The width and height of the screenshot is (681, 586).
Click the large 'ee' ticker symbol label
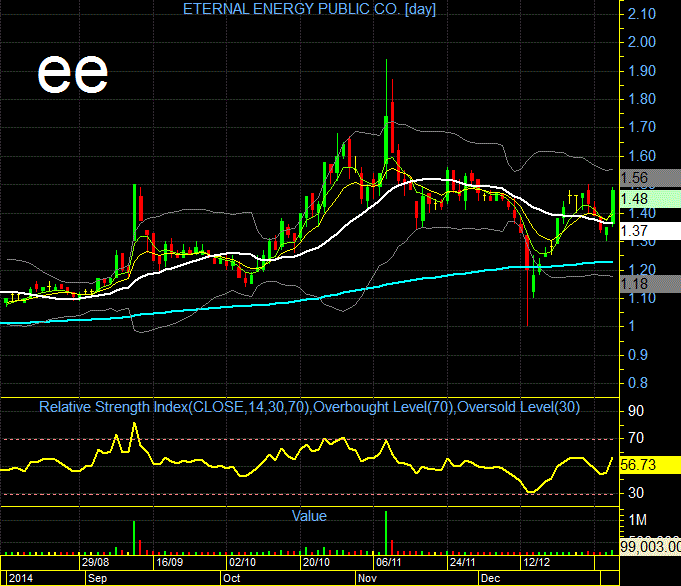pos(73,73)
